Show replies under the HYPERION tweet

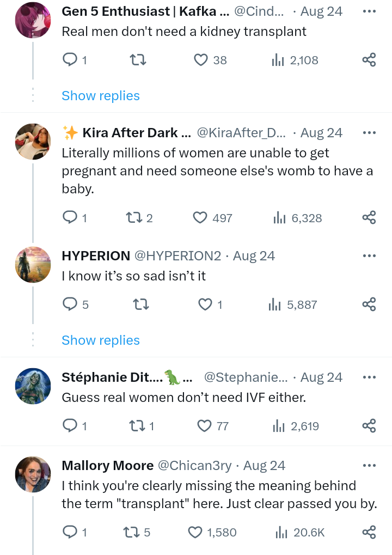(101, 340)
